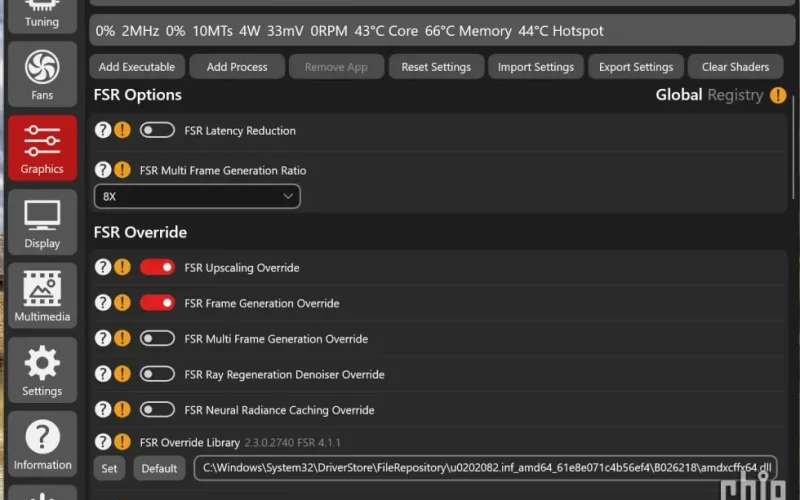Show help for FSR Override Library
This screenshot has width=800, height=500.
pyautogui.click(x=103, y=442)
